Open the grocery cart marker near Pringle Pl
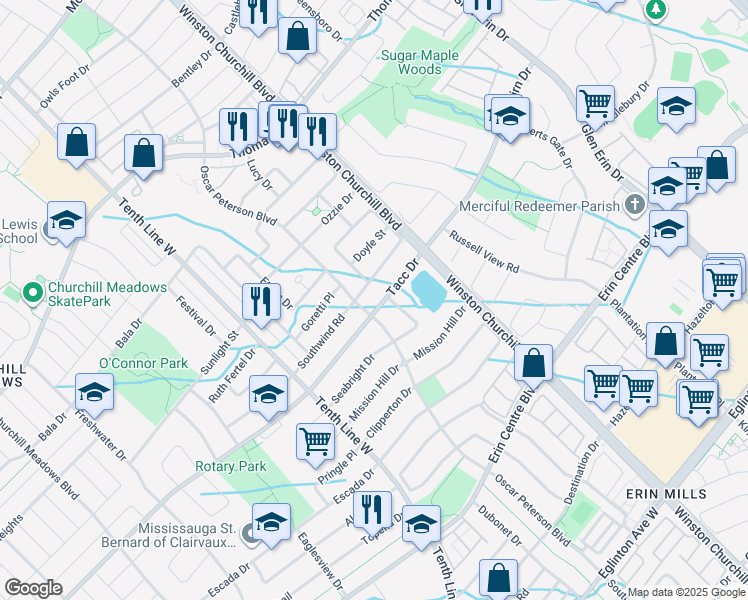Image resolution: width=748 pixels, height=600 pixels. [x=315, y=445]
